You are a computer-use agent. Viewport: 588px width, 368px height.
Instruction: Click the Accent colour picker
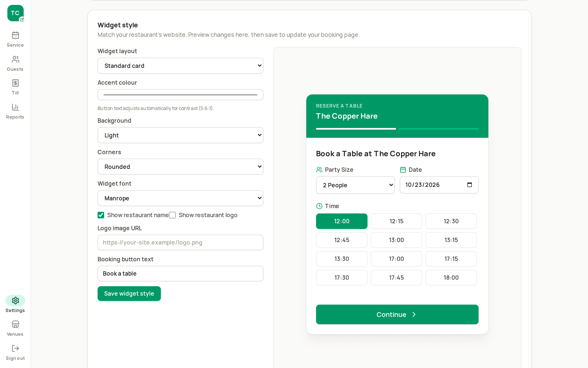point(180,95)
